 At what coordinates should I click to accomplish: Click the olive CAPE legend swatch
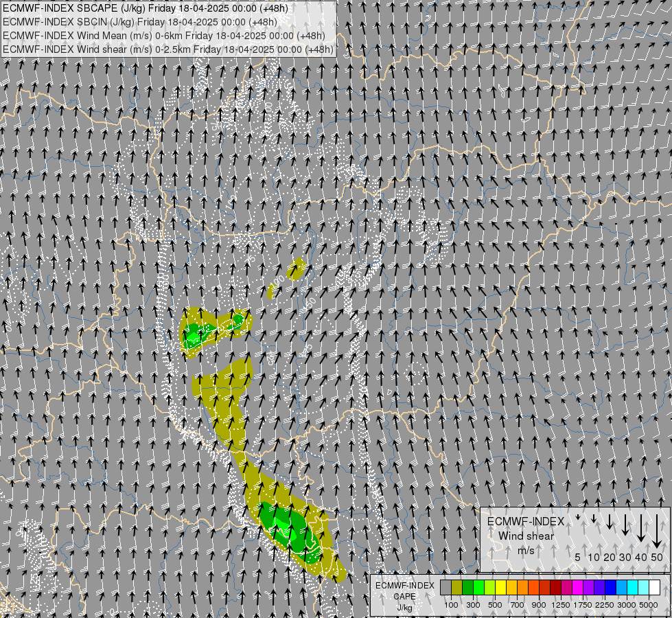[x=457, y=587]
